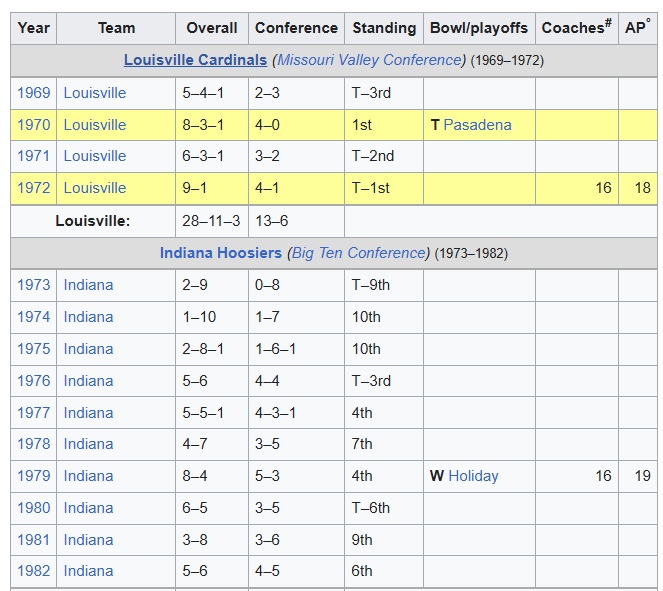Select the 1–10 overall record cell

212,317
